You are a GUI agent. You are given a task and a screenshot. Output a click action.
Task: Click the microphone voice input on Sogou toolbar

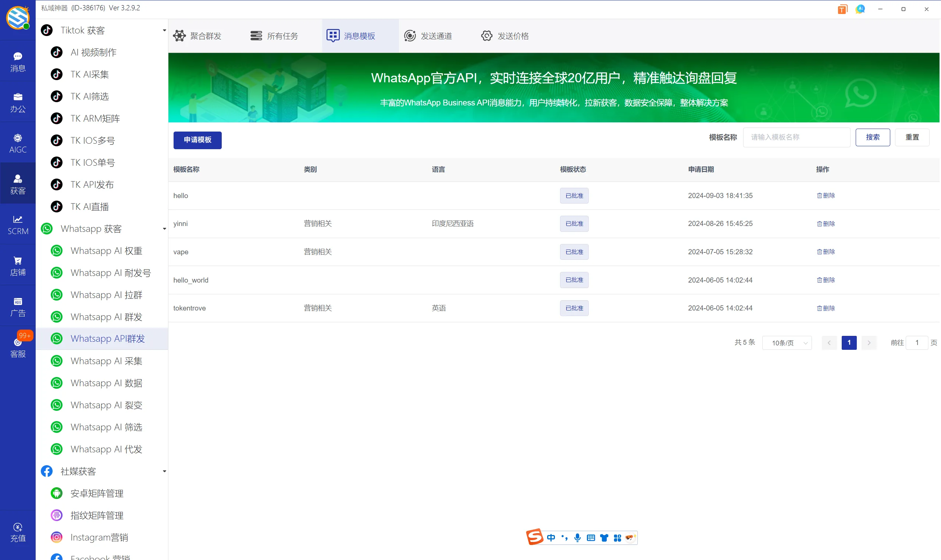[x=577, y=537]
